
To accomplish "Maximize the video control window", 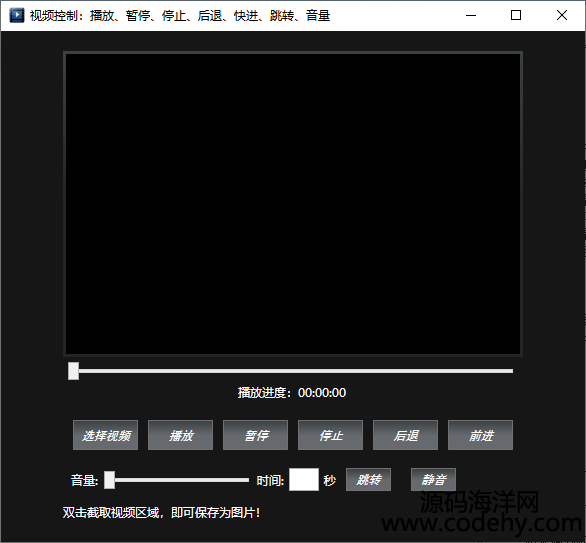I will point(516,15).
